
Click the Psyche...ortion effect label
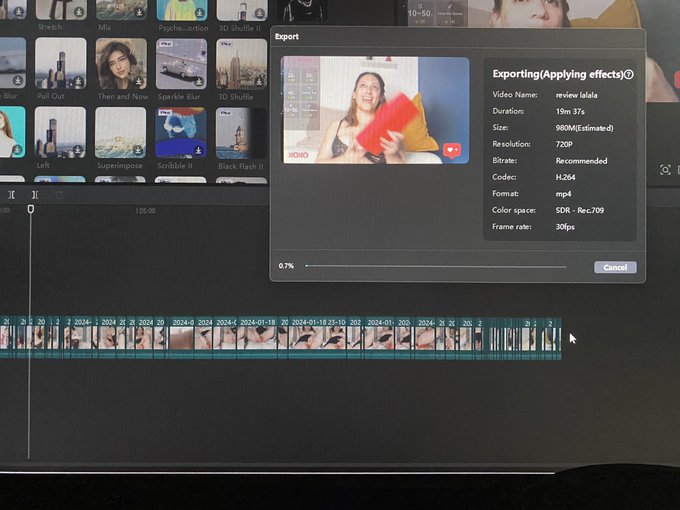[183, 28]
